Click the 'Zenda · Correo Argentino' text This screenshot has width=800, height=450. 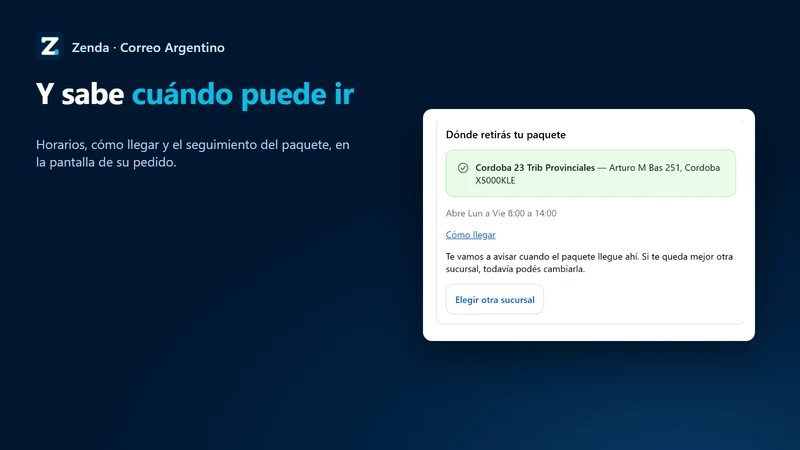(x=148, y=47)
